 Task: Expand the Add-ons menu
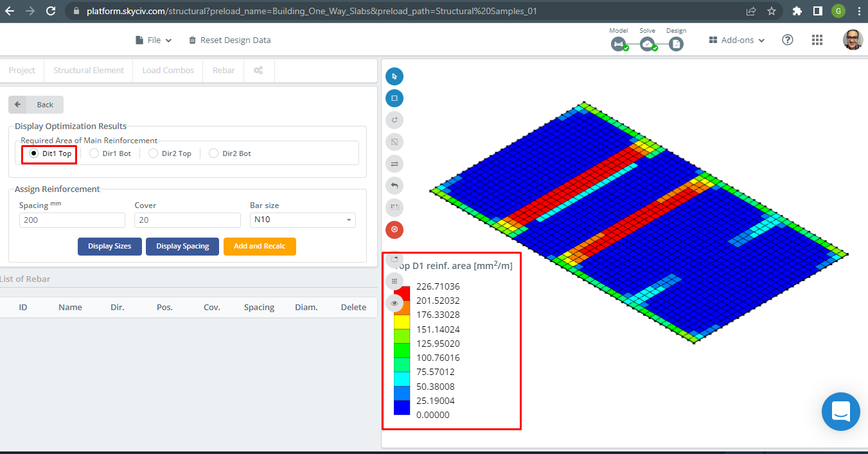(736, 40)
